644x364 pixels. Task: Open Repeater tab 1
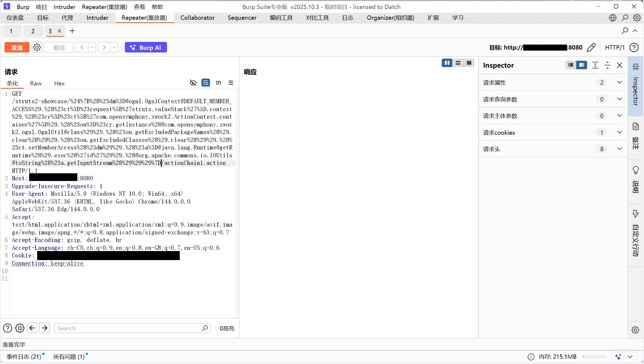pos(11,31)
